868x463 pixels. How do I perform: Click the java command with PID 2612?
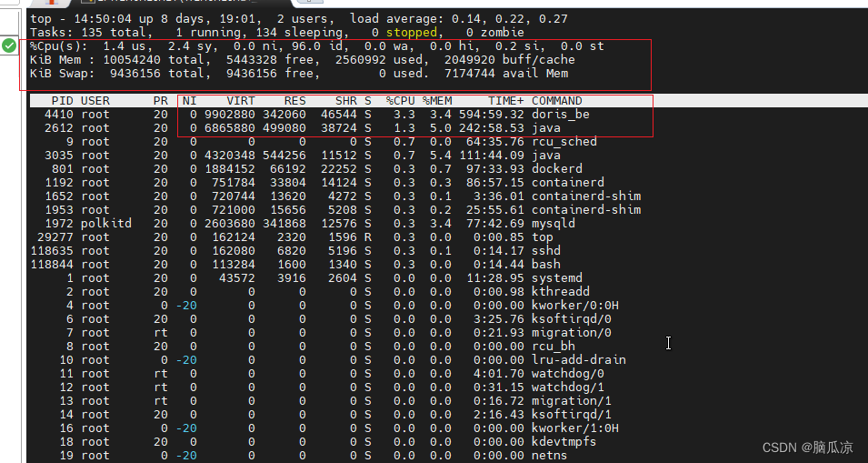(x=546, y=128)
